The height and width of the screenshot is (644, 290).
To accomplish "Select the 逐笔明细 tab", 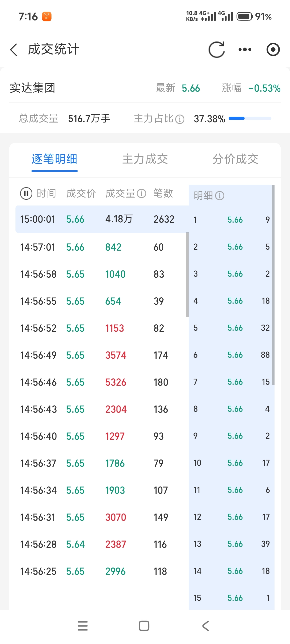I will click(54, 159).
